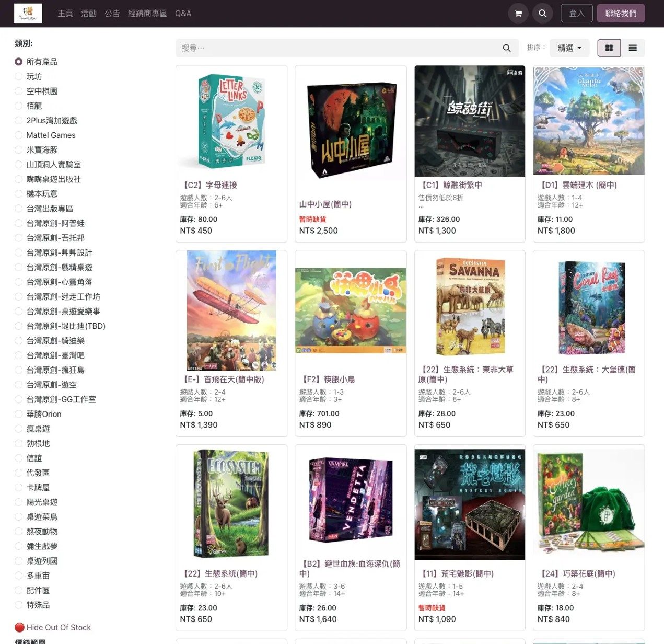Open the 【F2】筷餵小鳥 product link

[328, 379]
